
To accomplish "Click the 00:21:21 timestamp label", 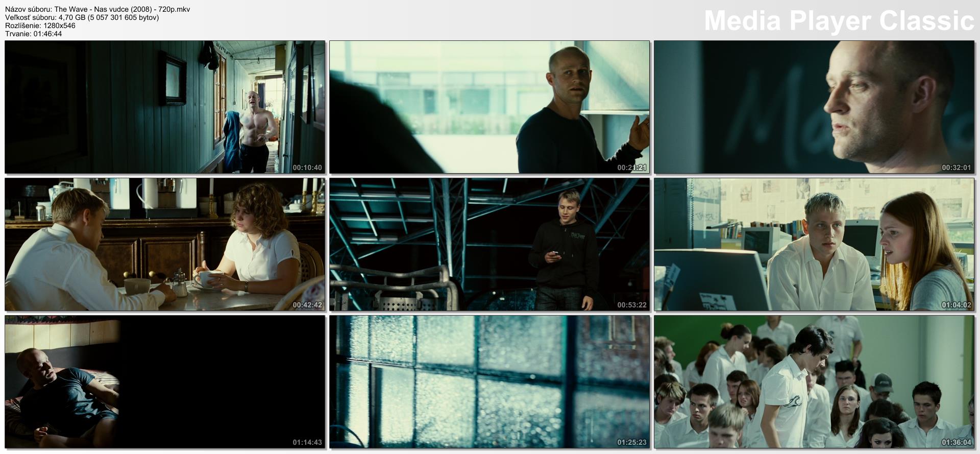I will 632,168.
